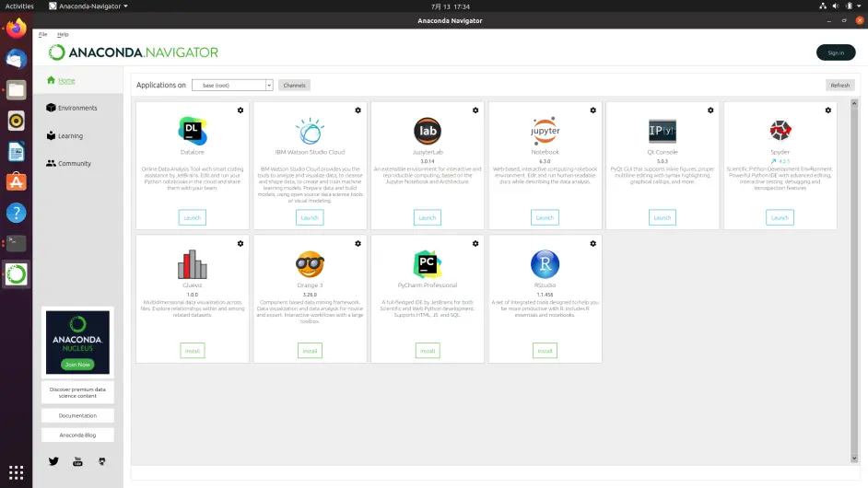Click the Spyder update arrow version indicator
Screen dimensions: 868x488
pyautogui.click(x=780, y=161)
